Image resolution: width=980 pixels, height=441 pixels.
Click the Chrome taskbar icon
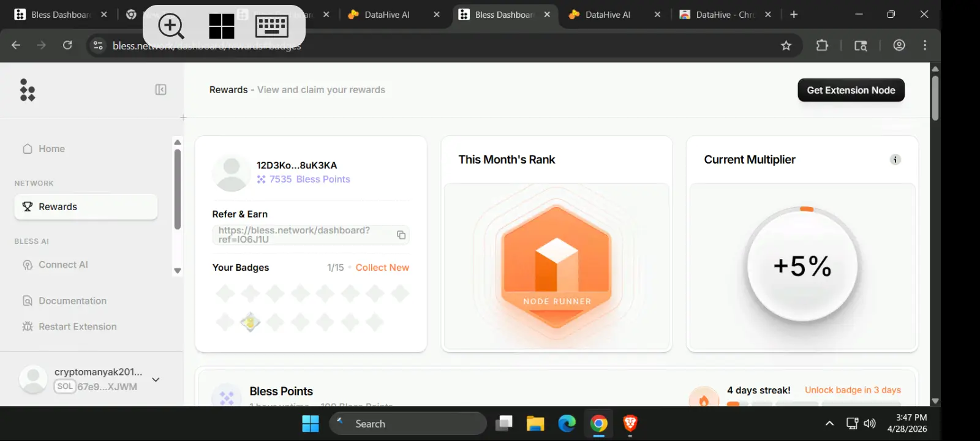tap(599, 423)
